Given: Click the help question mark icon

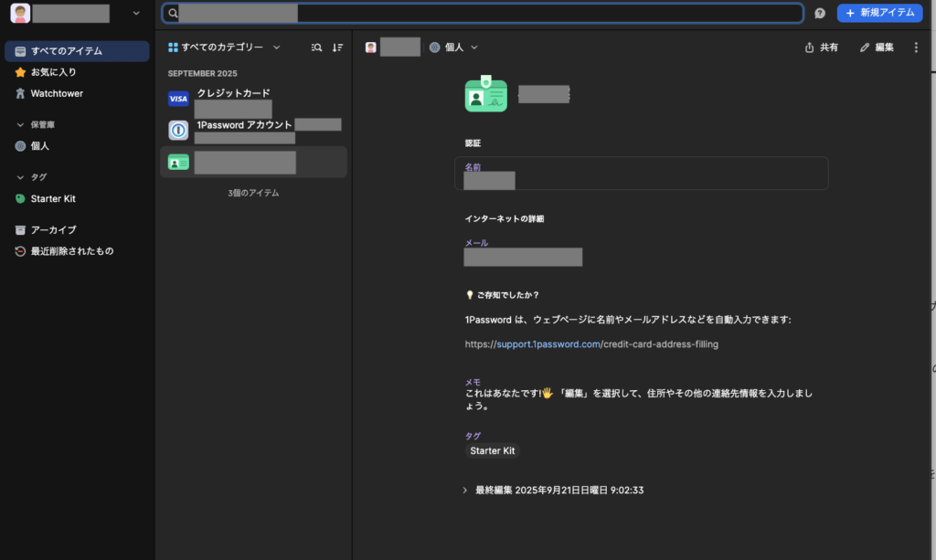Looking at the screenshot, I should [x=820, y=13].
